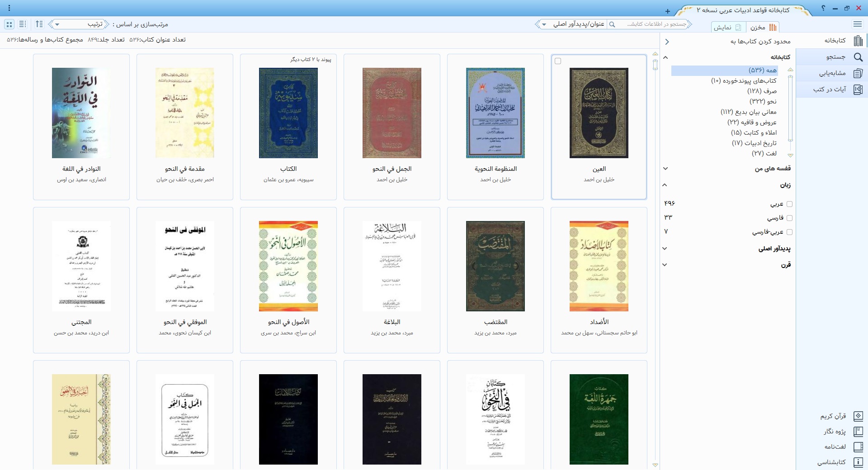Click the search magnifier in search box
Screen dimensions: 868x470
(612, 24)
